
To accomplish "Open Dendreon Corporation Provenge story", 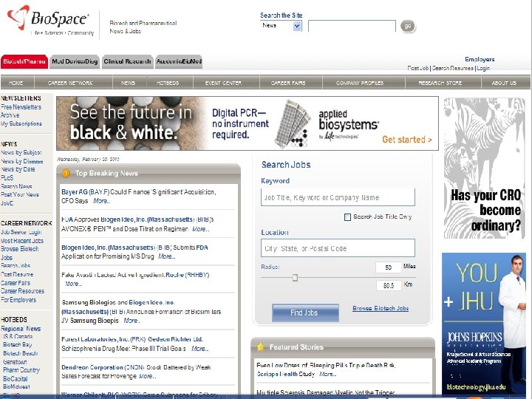I will click(x=136, y=372).
